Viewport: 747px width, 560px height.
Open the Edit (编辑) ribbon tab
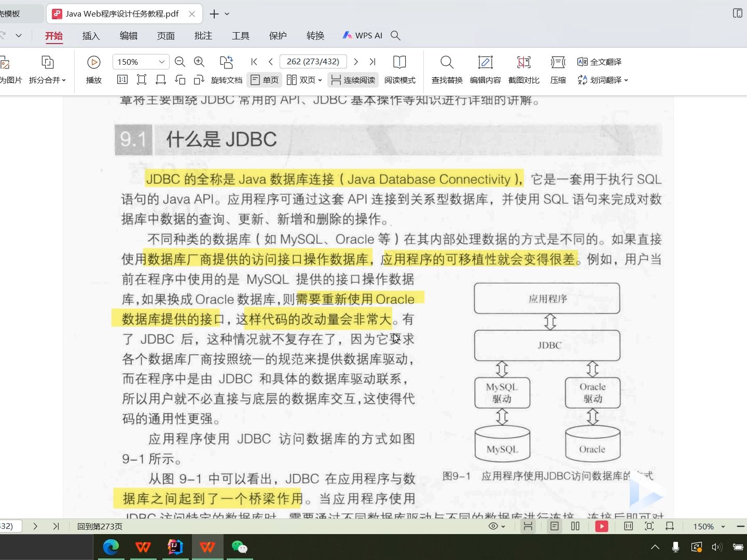(129, 36)
